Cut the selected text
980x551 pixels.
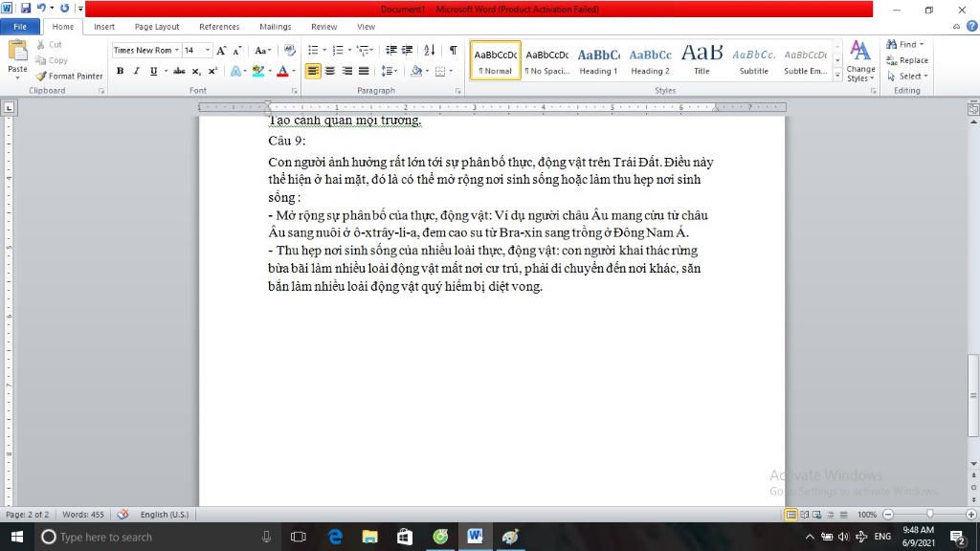(50, 45)
